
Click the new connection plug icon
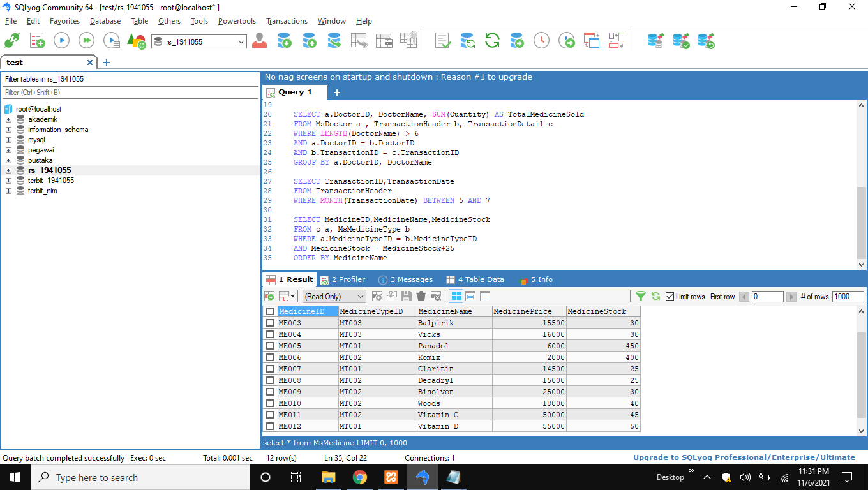11,41
